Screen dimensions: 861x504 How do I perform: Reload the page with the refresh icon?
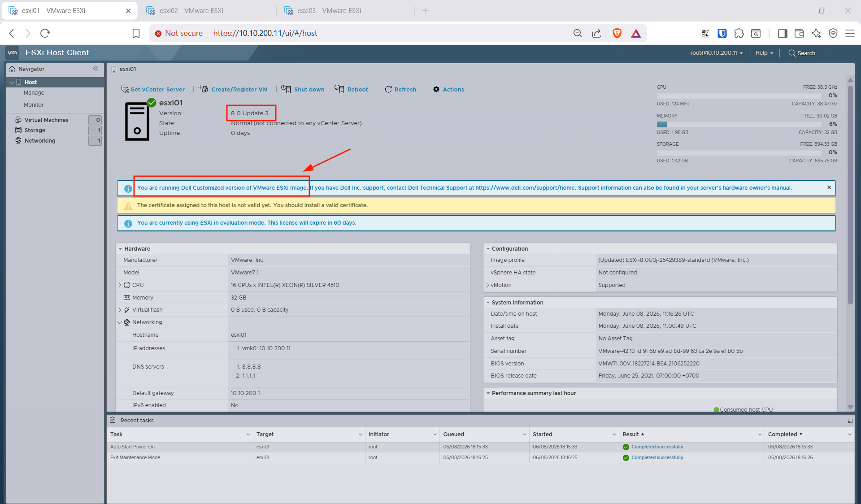pyautogui.click(x=45, y=33)
